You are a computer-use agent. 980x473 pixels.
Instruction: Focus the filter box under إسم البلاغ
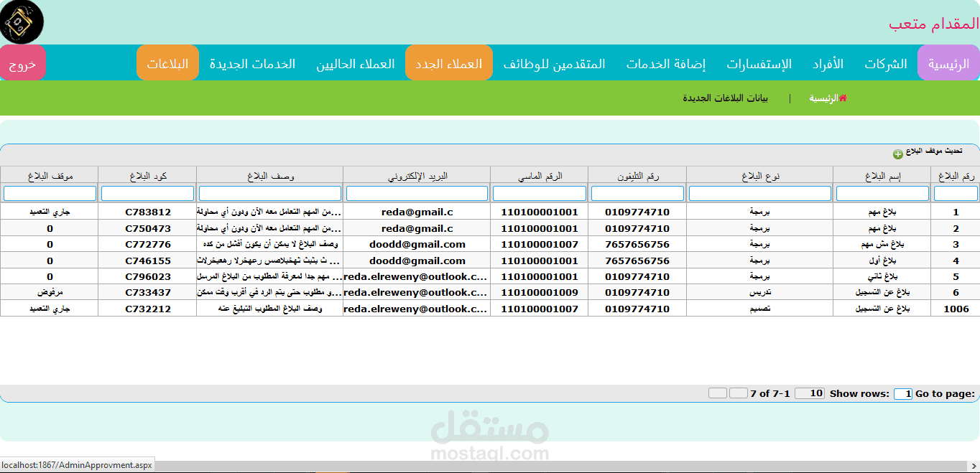pyautogui.click(x=882, y=194)
